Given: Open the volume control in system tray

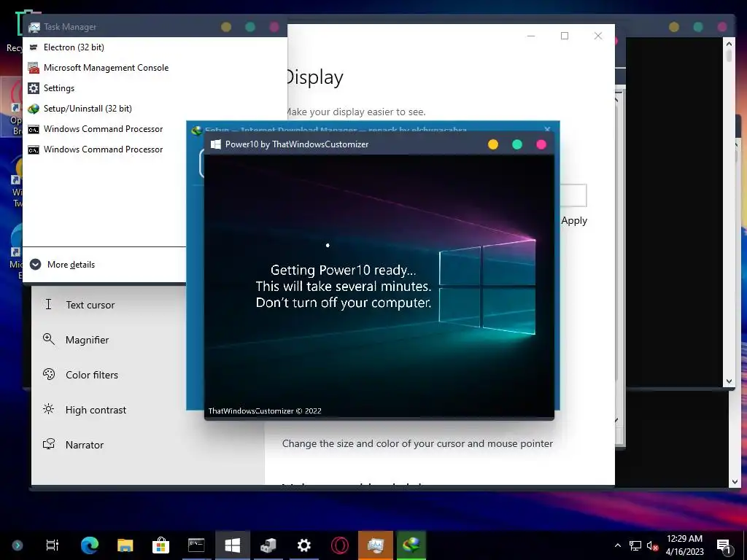Looking at the screenshot, I should coord(653,545).
